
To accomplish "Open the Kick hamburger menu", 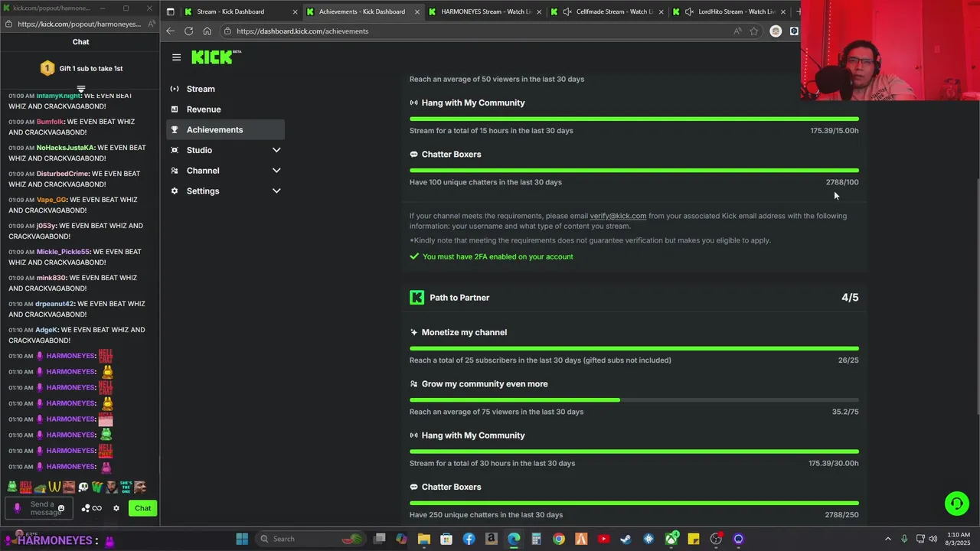I will [x=176, y=57].
